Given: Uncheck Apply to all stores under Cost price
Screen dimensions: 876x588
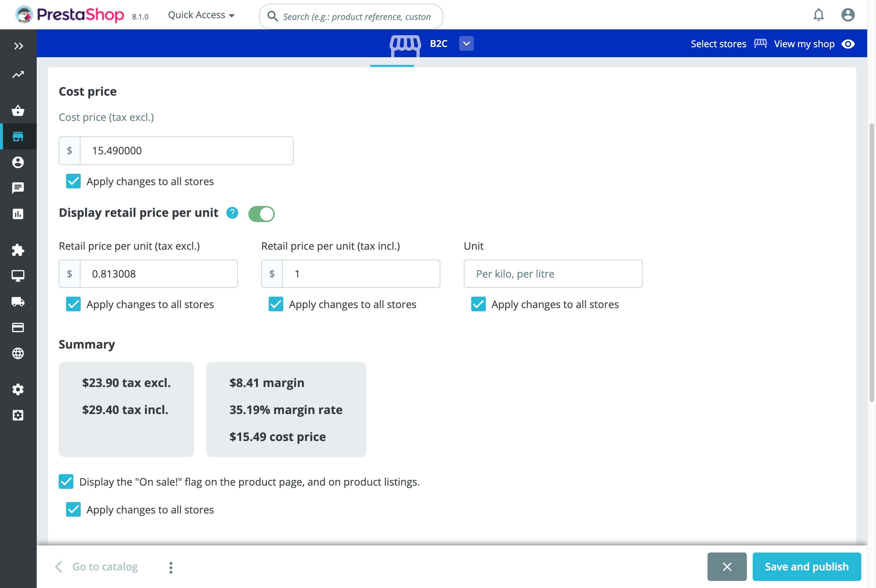Looking at the screenshot, I should click(x=73, y=181).
